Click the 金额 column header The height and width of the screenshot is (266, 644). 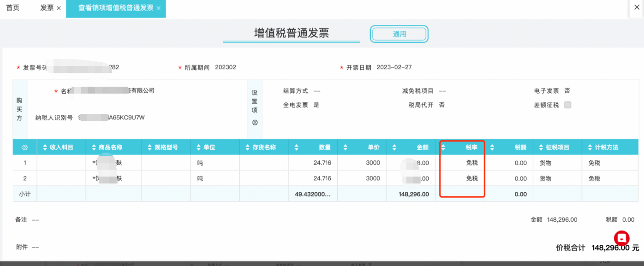tap(423, 148)
